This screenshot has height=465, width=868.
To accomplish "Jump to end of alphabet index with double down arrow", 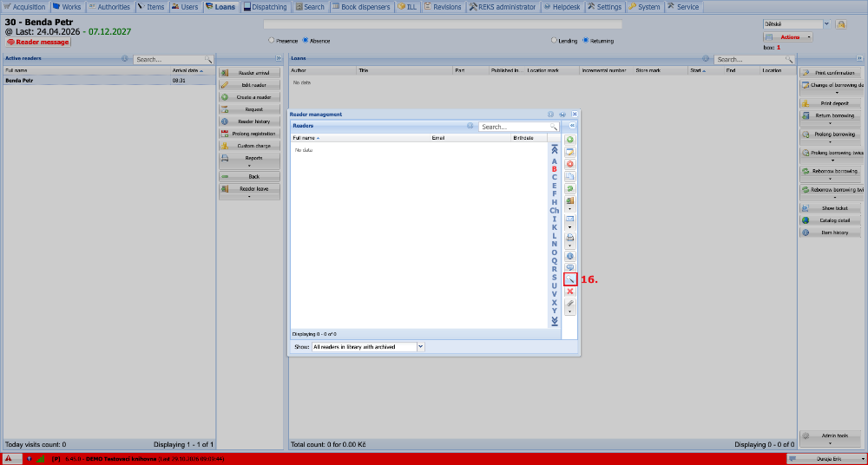I will tap(554, 322).
